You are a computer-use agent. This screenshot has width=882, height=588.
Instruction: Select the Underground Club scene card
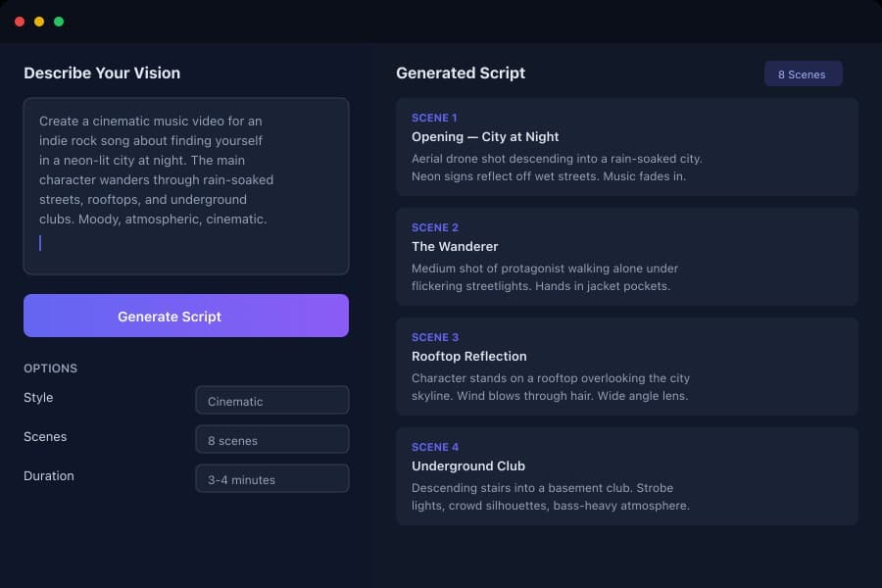[x=627, y=475]
